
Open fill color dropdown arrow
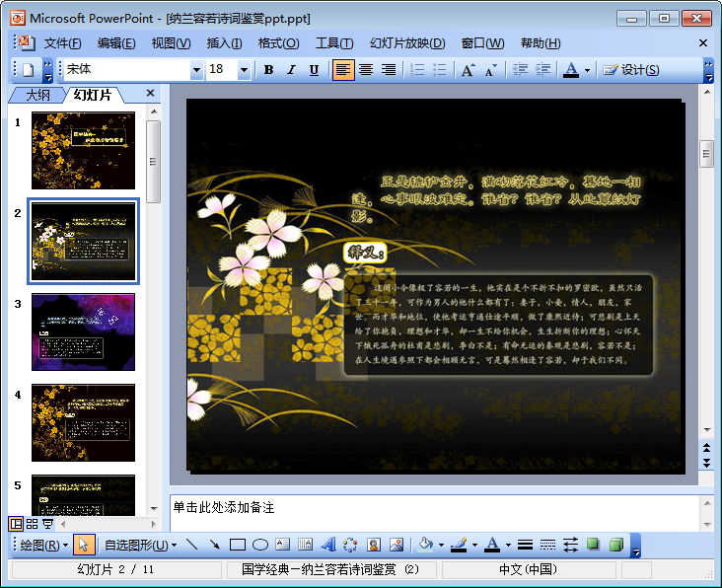click(x=441, y=546)
